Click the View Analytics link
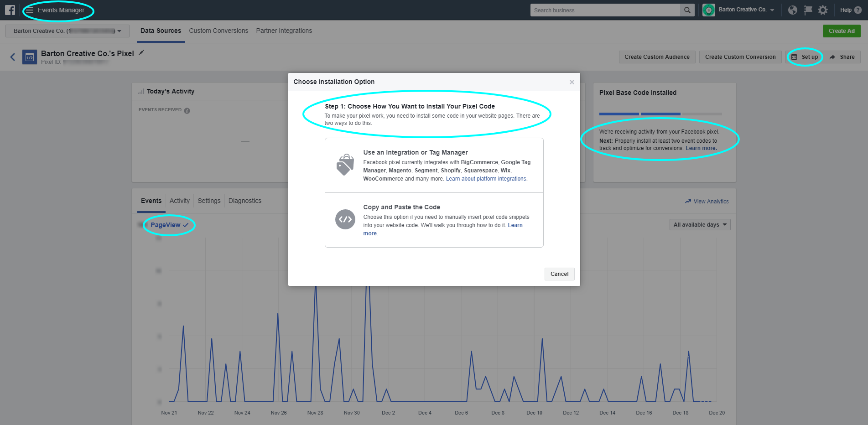The width and height of the screenshot is (868, 425). [x=711, y=202]
